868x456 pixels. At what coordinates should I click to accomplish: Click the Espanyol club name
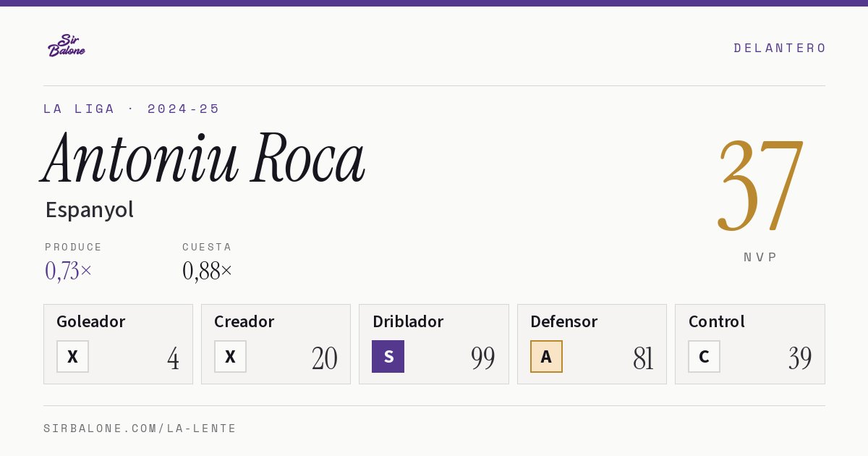[x=89, y=210]
